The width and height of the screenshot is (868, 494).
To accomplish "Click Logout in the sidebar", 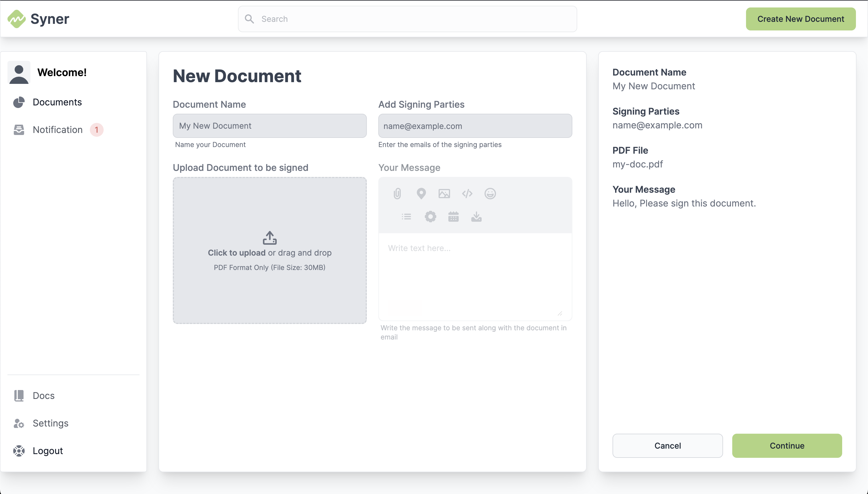I will click(x=47, y=451).
